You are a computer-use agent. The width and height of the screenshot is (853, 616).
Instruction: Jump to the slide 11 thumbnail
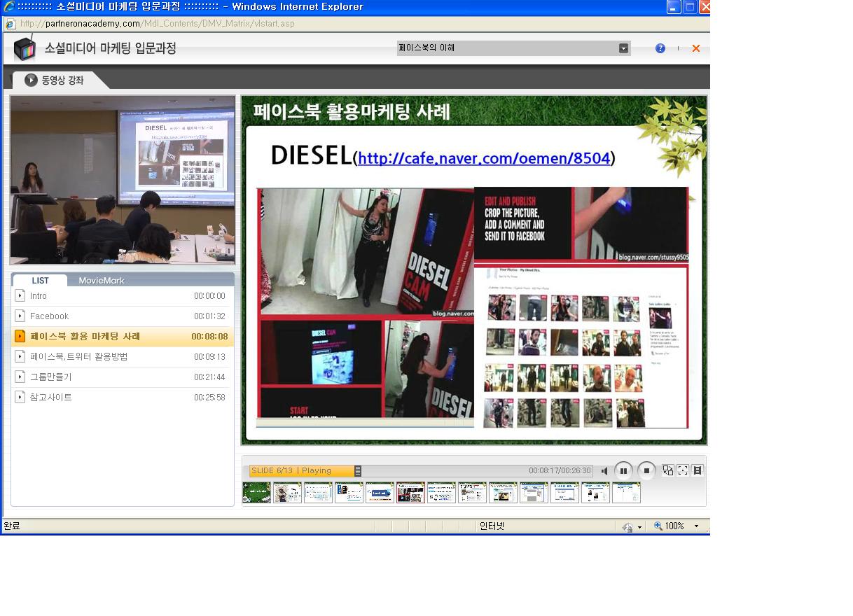click(x=565, y=492)
